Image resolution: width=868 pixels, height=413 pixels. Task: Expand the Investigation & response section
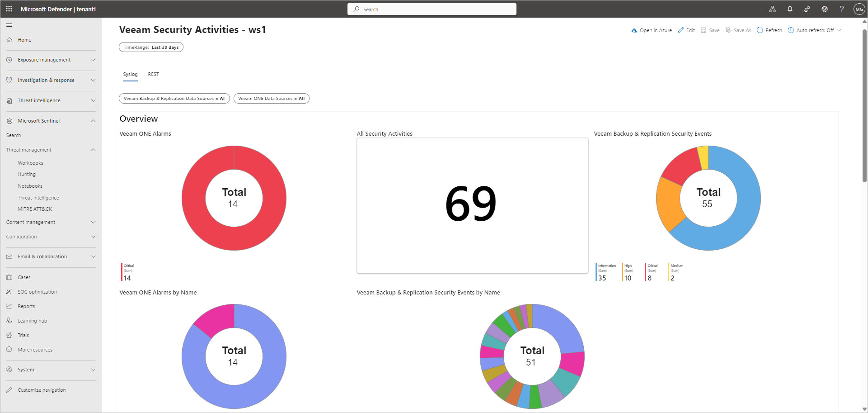93,80
